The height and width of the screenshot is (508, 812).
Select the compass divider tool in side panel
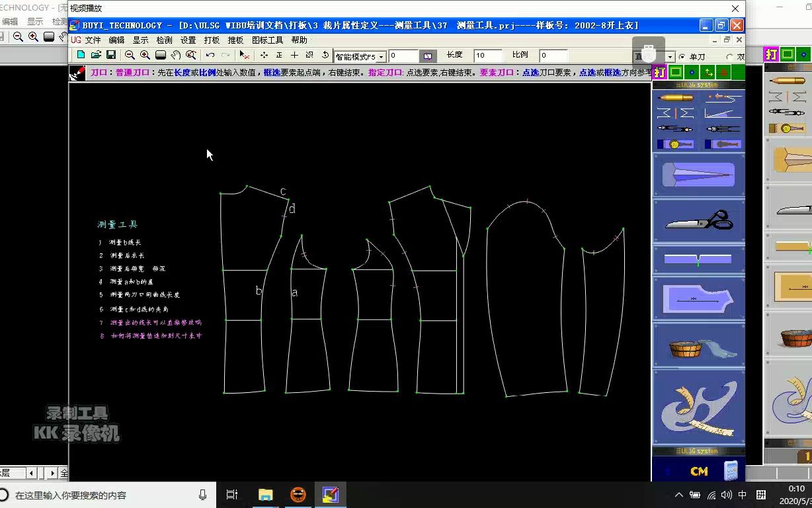[x=675, y=128]
